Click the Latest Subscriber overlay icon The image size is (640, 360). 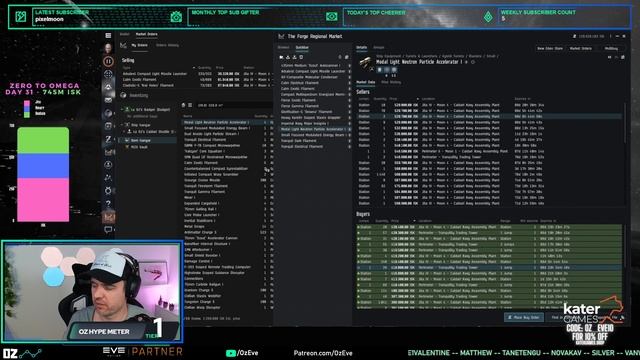(20, 17)
